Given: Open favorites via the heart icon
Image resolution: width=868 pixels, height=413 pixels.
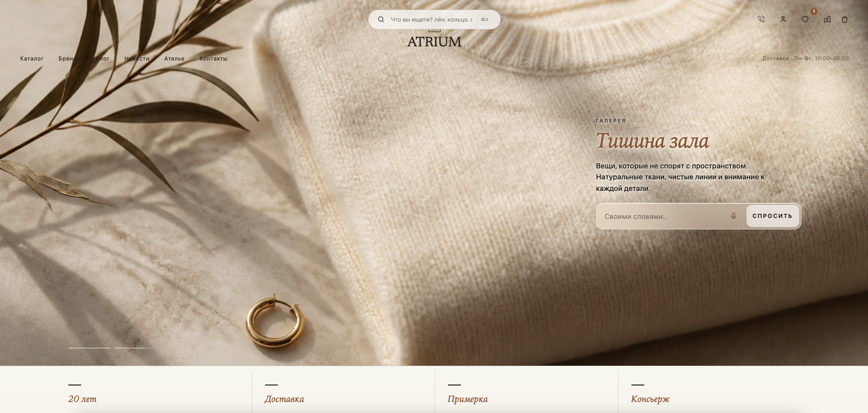Looking at the screenshot, I should (x=805, y=19).
